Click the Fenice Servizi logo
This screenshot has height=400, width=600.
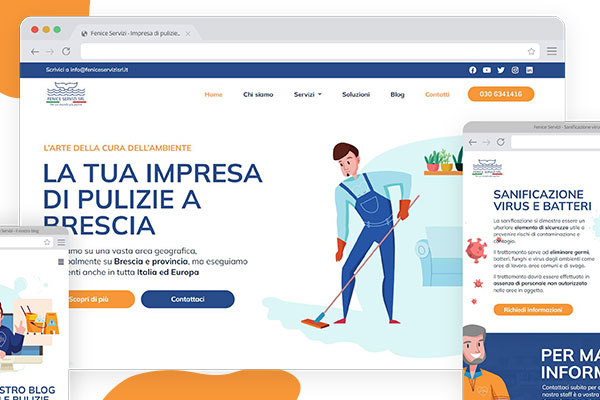point(66,94)
